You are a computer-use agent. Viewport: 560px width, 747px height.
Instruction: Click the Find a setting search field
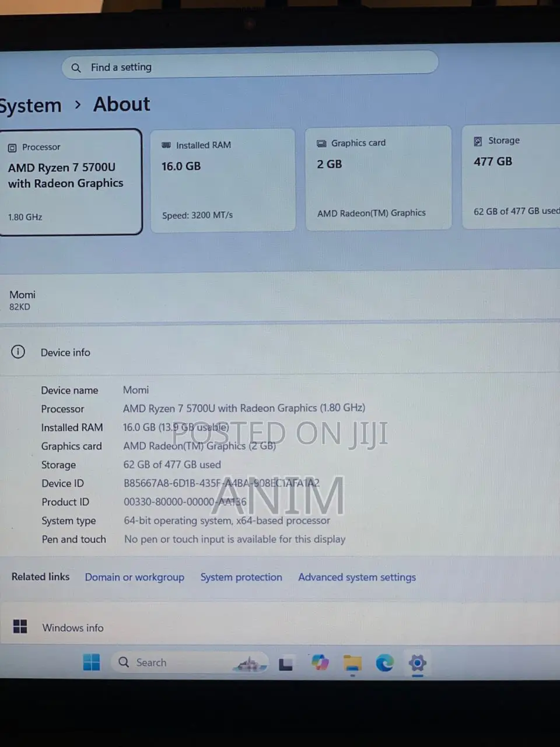coord(250,66)
